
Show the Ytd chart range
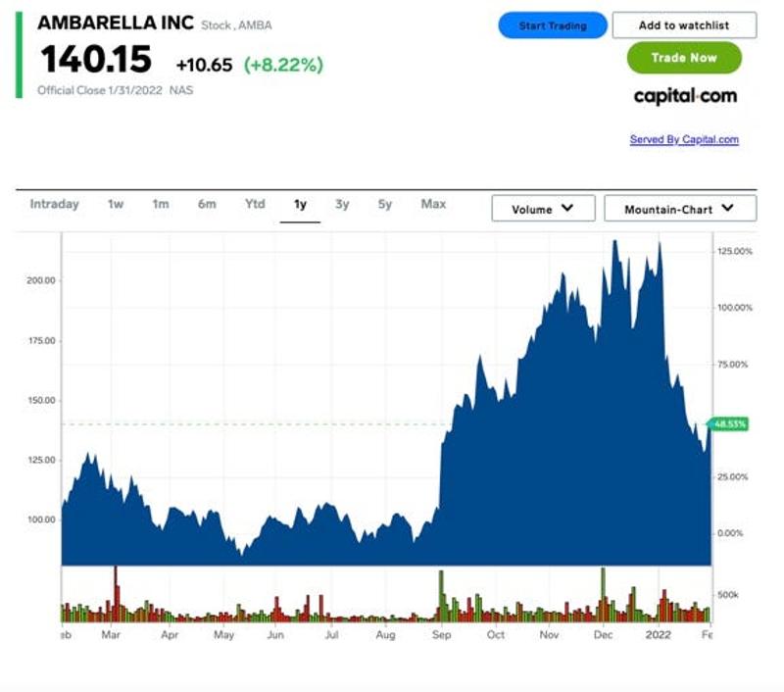coord(255,204)
